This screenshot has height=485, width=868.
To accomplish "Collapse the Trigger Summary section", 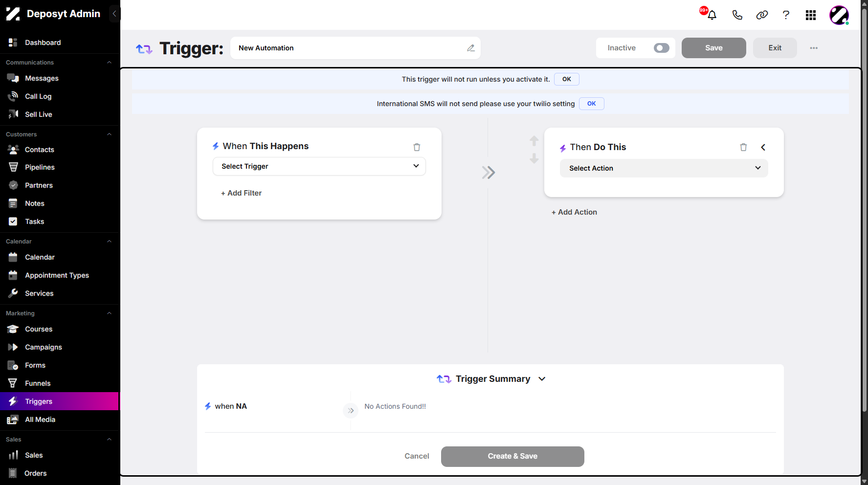I will [542, 379].
